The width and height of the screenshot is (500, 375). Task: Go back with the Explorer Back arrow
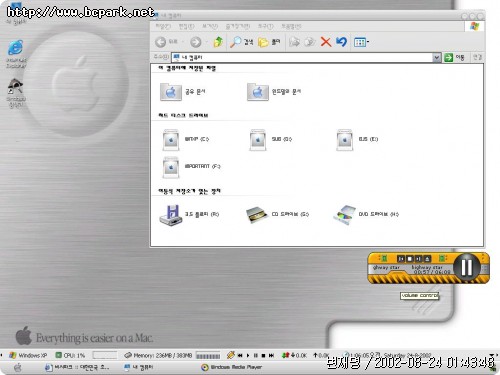click(x=161, y=42)
